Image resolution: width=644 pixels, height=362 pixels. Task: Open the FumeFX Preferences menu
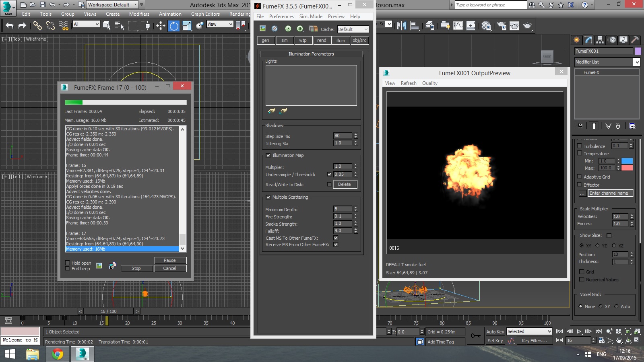coord(281,16)
